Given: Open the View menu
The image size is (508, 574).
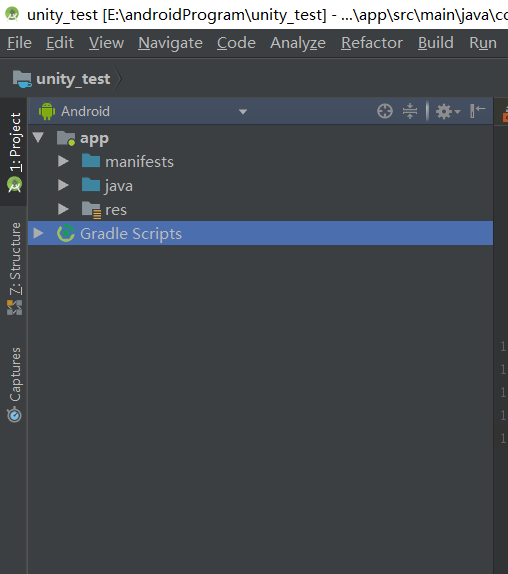Looking at the screenshot, I should click(x=106, y=43).
